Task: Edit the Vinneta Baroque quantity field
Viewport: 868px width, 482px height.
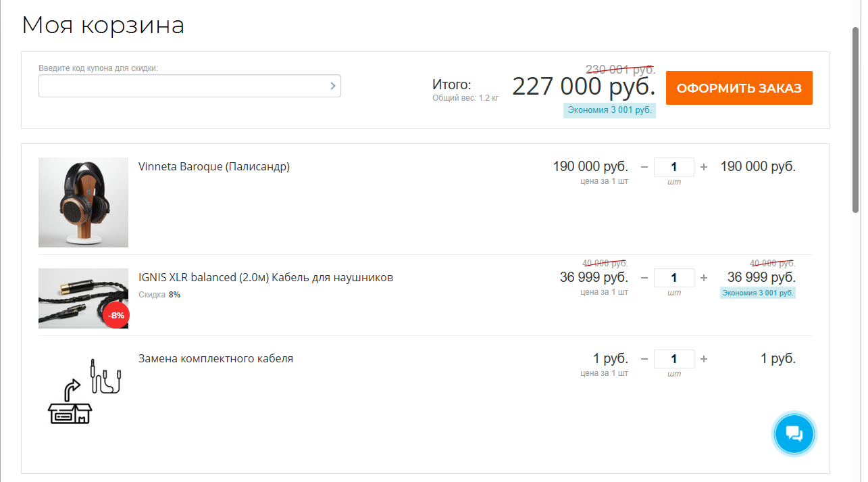Action: [x=673, y=167]
